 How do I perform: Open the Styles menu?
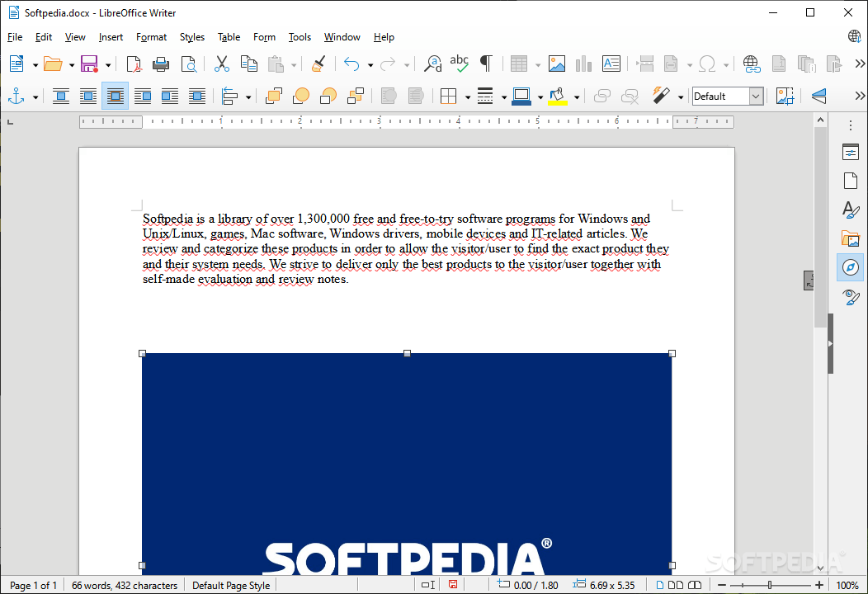pyautogui.click(x=192, y=37)
